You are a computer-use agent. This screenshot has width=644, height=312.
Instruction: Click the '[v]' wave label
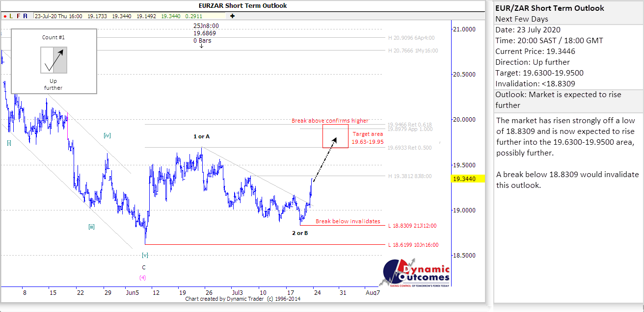tap(144, 255)
